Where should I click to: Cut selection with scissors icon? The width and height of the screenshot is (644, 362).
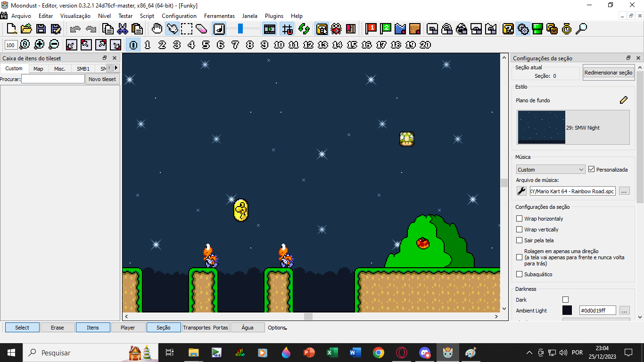click(123, 29)
